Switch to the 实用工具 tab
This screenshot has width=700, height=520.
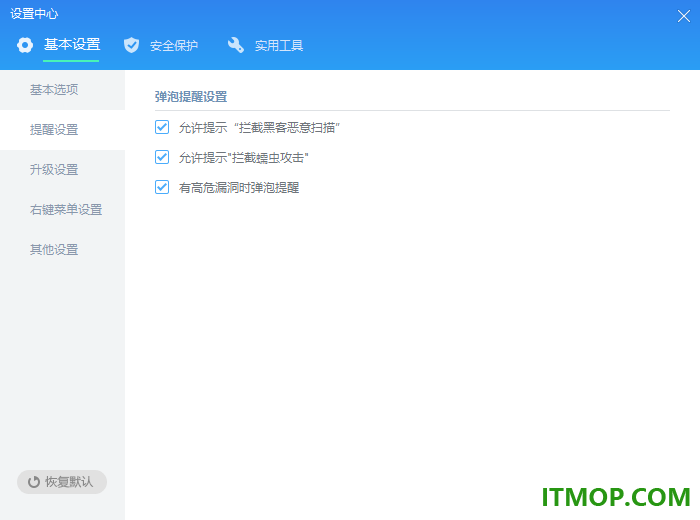tap(279, 46)
